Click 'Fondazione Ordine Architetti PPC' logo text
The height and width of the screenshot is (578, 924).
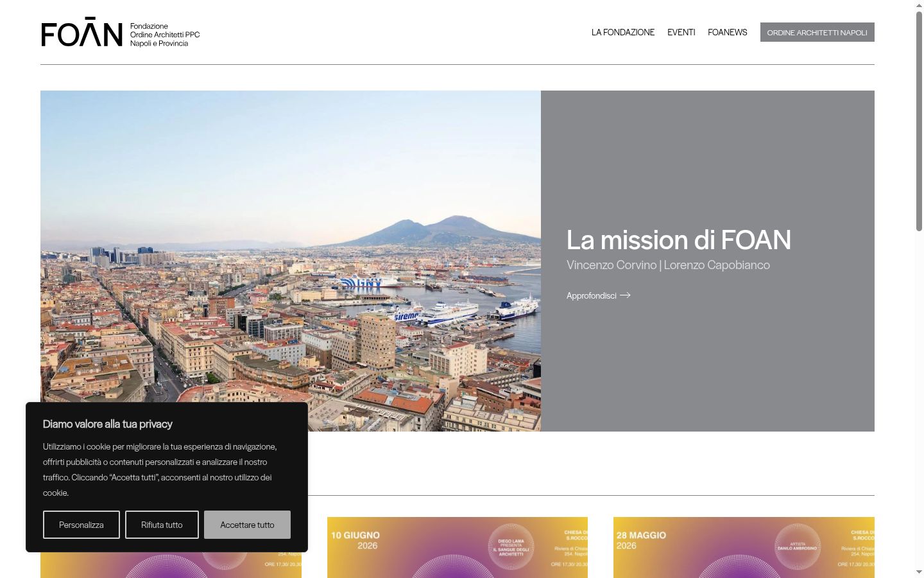tap(165, 35)
